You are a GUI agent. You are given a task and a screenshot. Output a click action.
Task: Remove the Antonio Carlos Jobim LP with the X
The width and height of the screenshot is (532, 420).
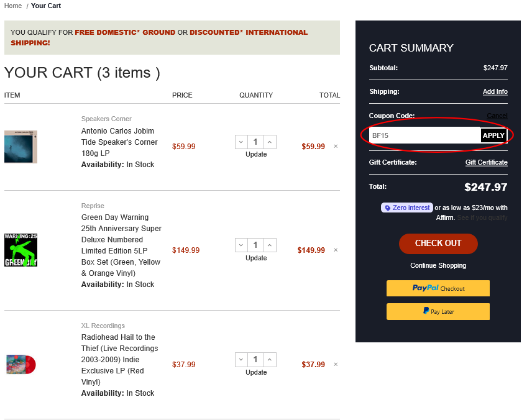335,146
